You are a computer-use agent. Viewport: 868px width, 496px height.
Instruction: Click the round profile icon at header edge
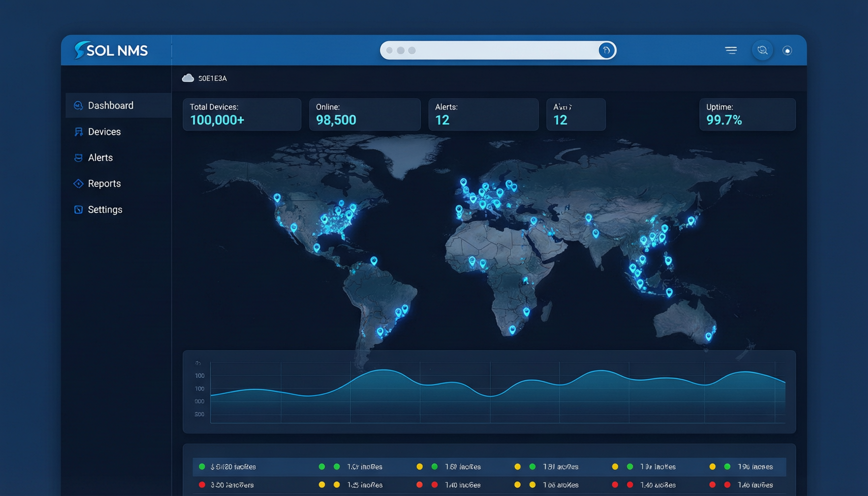click(x=787, y=50)
